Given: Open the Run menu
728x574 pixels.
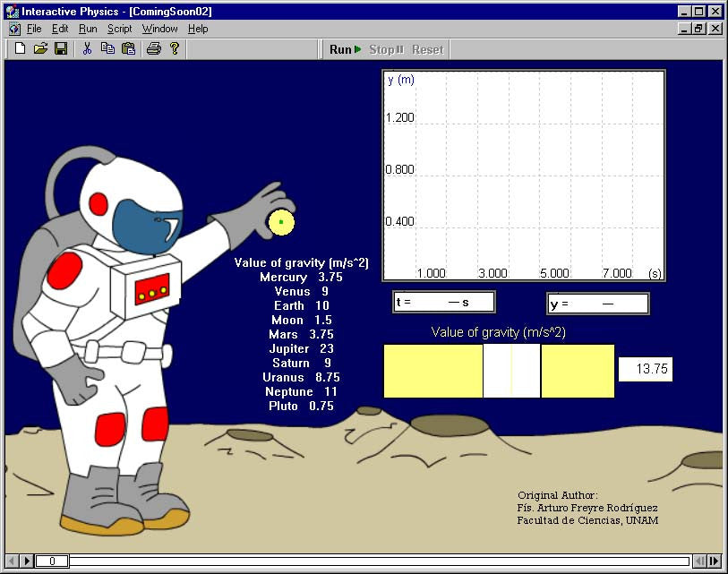Looking at the screenshot, I should pyautogui.click(x=88, y=29).
